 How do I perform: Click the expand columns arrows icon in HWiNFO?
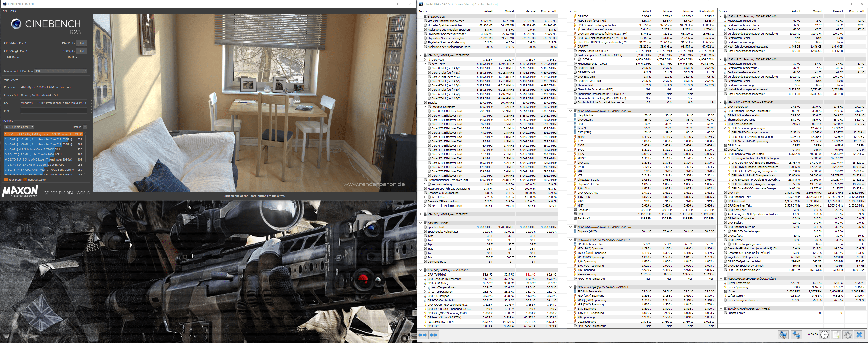click(422, 335)
